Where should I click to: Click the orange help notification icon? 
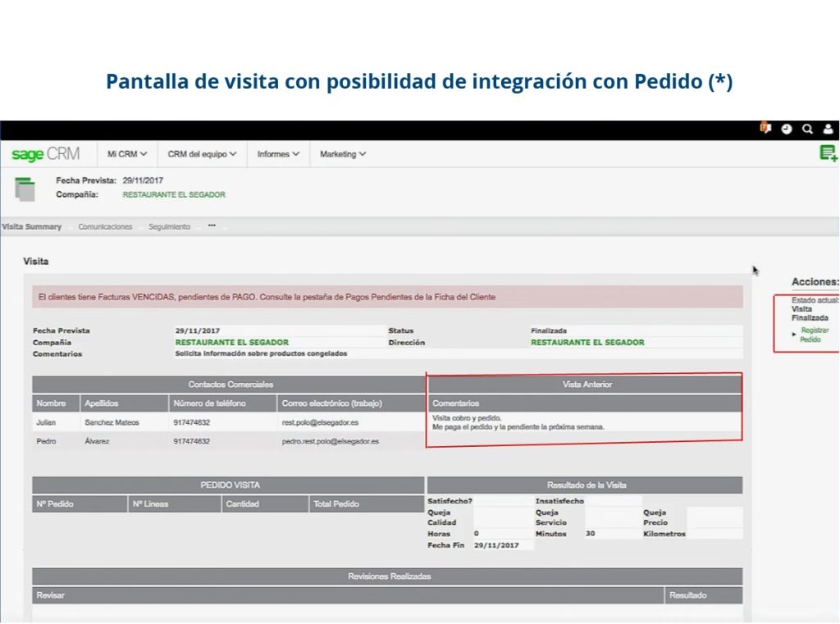(766, 130)
